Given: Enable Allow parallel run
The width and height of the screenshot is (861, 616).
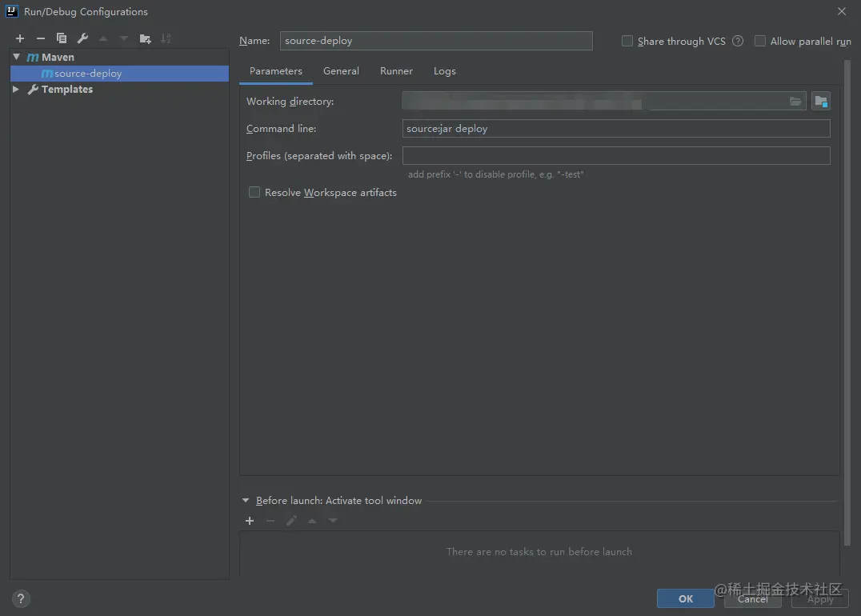Looking at the screenshot, I should coord(760,41).
